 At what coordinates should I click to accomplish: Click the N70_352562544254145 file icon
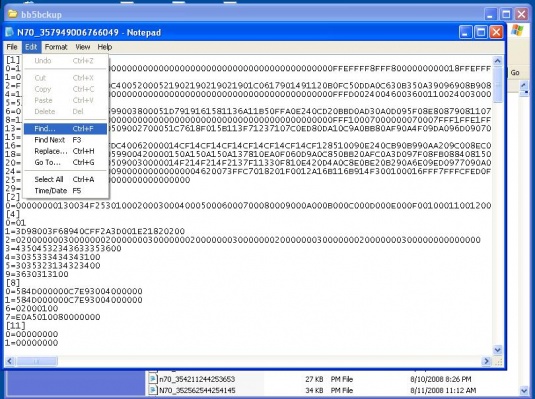coord(153,390)
